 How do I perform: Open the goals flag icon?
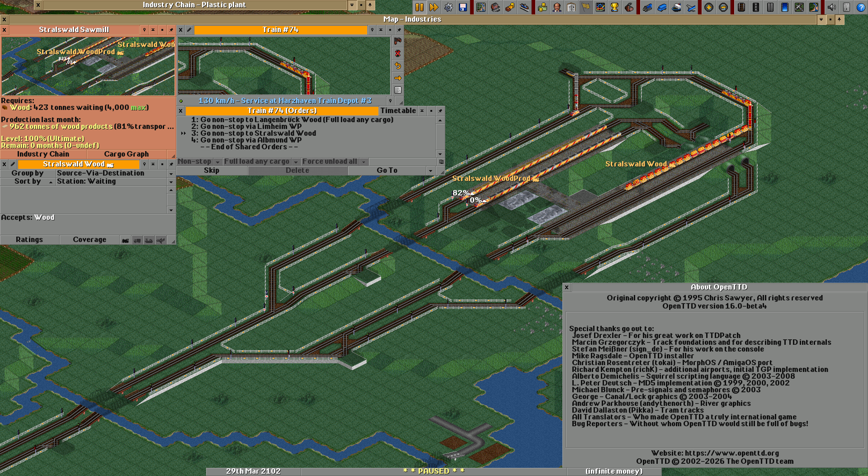(x=586, y=7)
